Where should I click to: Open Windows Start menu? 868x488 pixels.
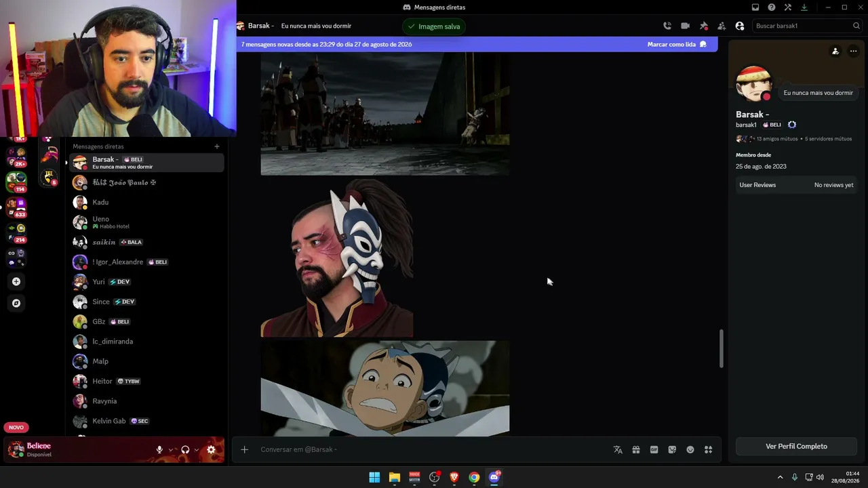point(374,477)
